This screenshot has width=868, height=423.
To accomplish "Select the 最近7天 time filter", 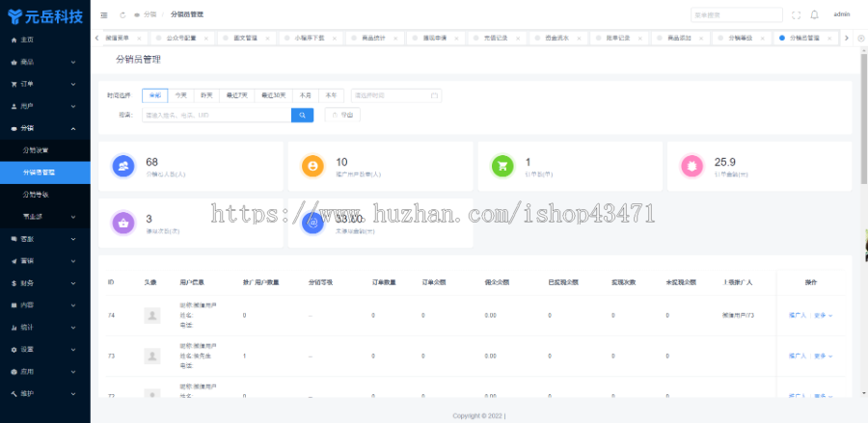I will pyautogui.click(x=237, y=95).
